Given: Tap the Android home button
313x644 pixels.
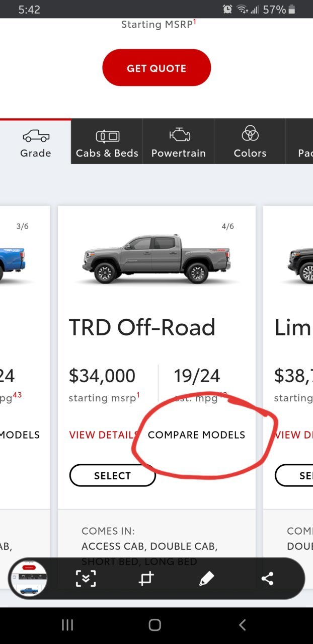Looking at the screenshot, I should tap(155, 625).
